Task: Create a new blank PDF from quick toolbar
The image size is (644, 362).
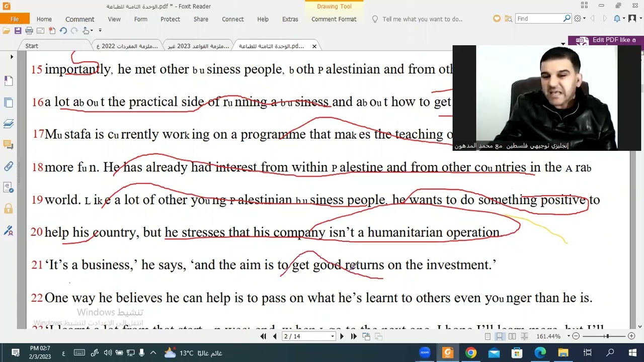Action: [x=52, y=31]
